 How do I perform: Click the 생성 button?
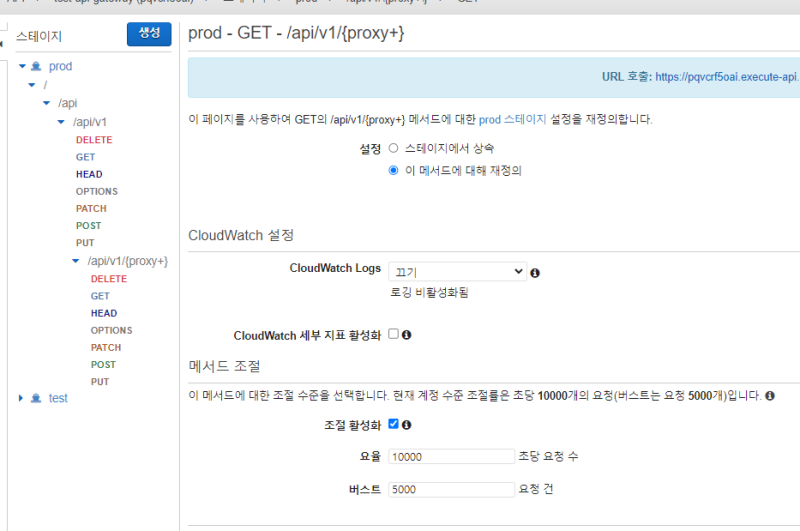click(149, 34)
